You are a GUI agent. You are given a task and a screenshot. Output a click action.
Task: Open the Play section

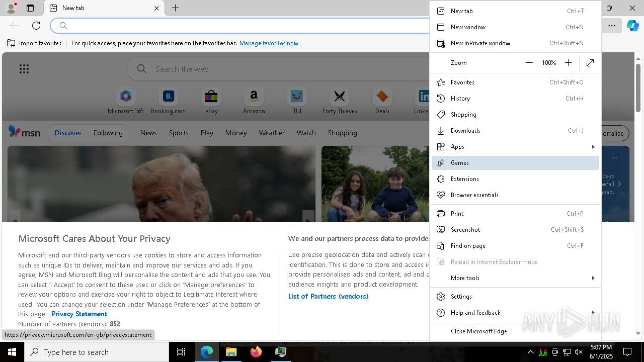207,133
